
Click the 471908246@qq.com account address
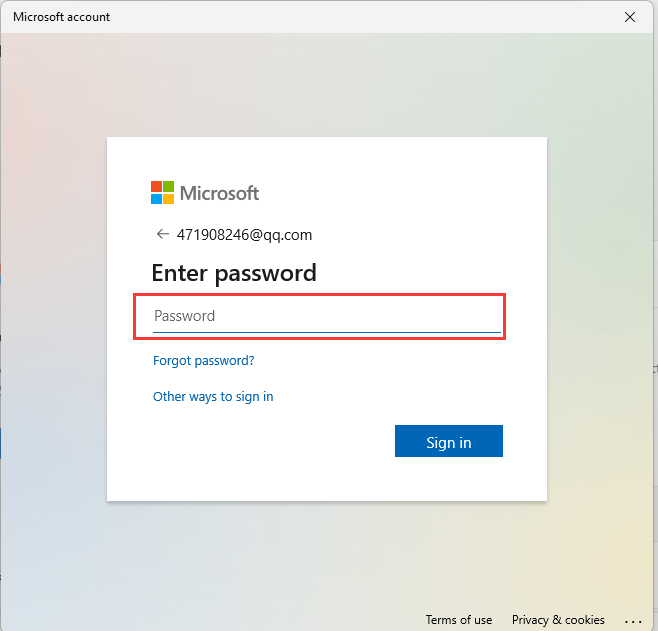[x=244, y=235]
